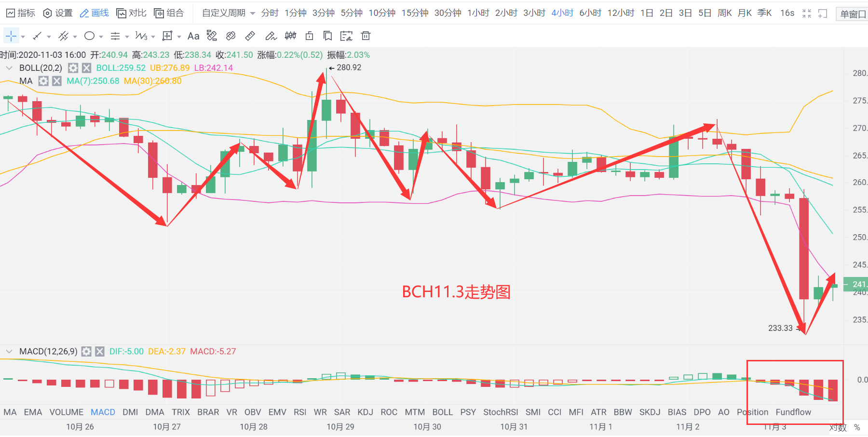Image resolution: width=868 pixels, height=437 pixels.
Task: Open MA indicator settings gear
Action: (x=43, y=81)
